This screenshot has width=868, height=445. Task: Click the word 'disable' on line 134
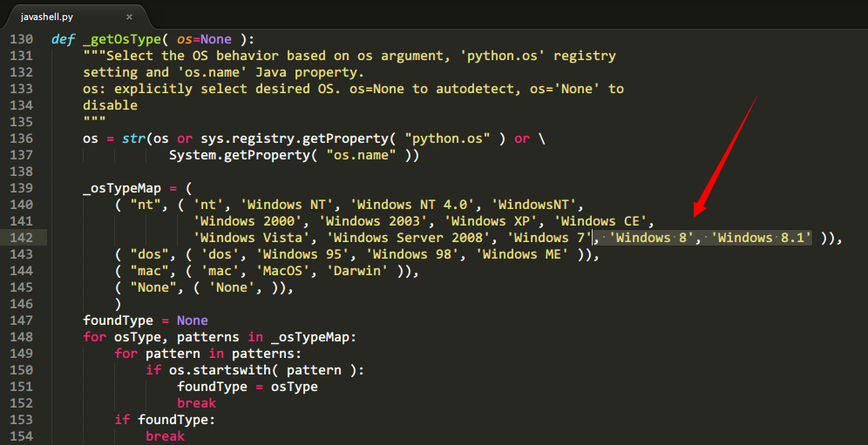pyautogui.click(x=110, y=105)
